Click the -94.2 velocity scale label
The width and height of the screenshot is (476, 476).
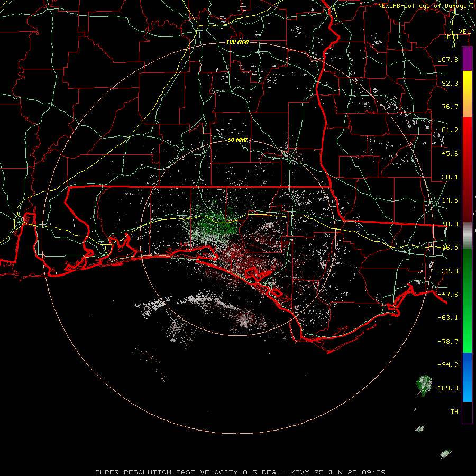coord(448,365)
